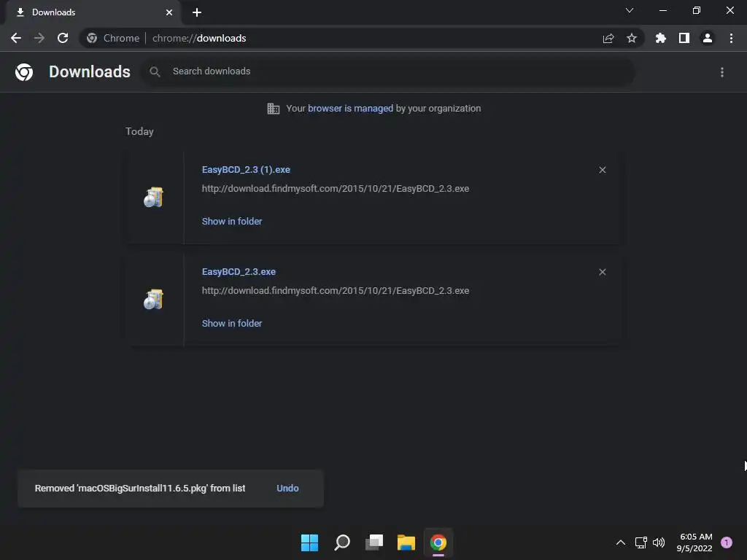Click the managed organization building icon
Image resolution: width=747 pixels, height=560 pixels.
click(x=274, y=109)
